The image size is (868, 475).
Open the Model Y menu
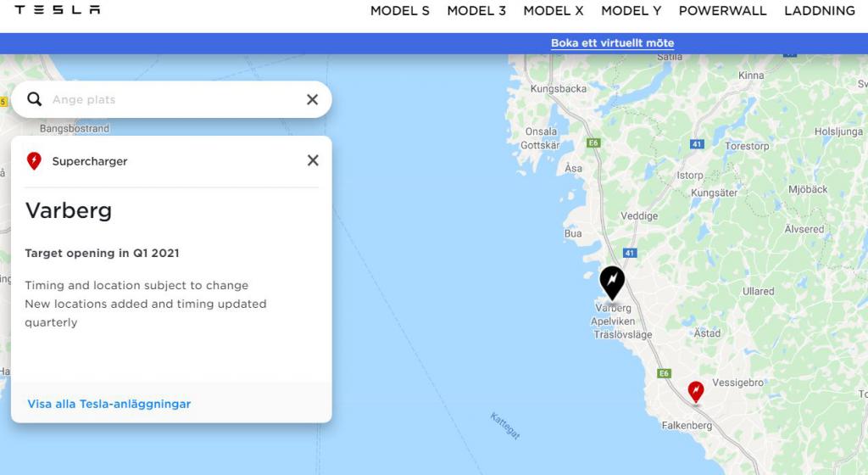tap(632, 11)
